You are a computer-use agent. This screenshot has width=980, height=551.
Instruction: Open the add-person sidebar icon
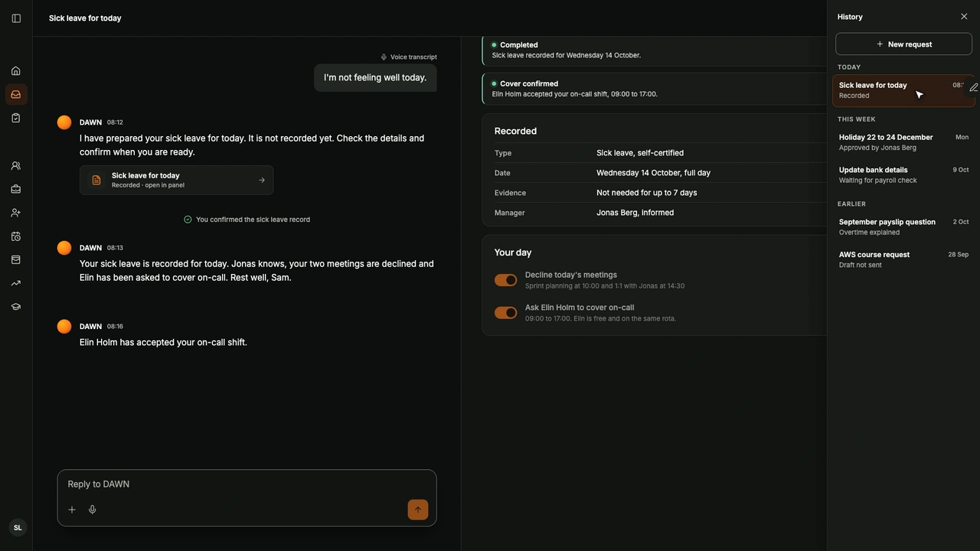(x=16, y=213)
